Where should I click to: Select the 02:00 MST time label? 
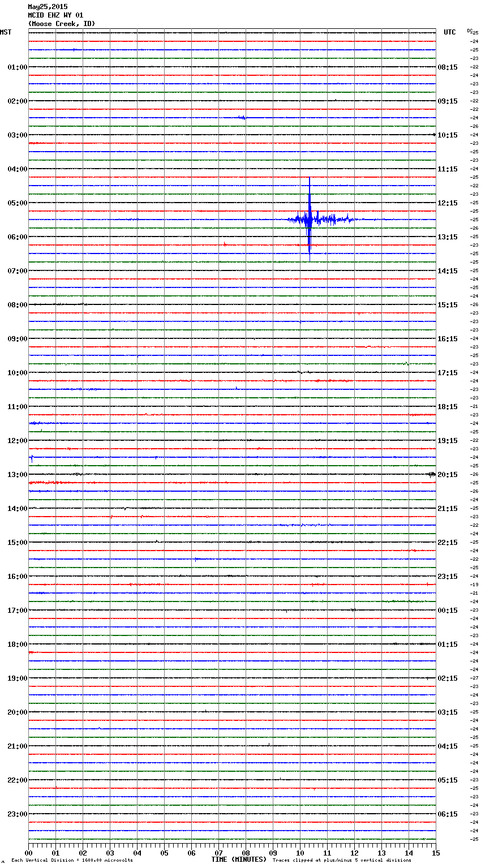(18, 101)
